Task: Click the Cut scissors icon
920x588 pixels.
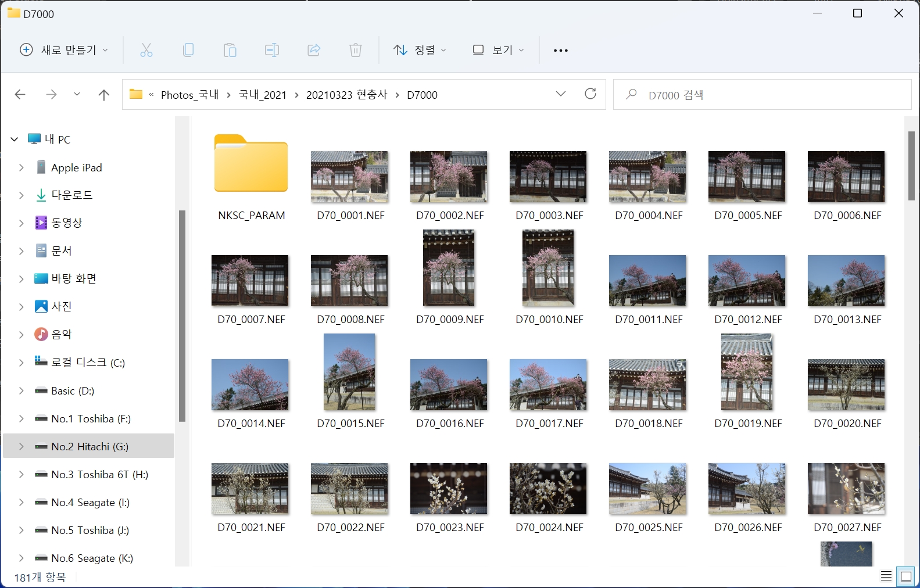Action: (146, 51)
